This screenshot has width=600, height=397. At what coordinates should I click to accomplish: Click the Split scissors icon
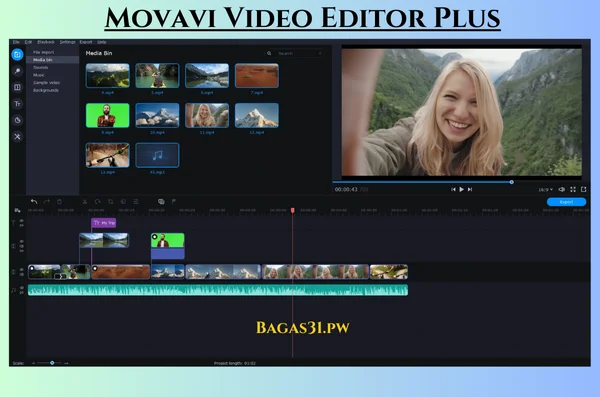coord(85,201)
